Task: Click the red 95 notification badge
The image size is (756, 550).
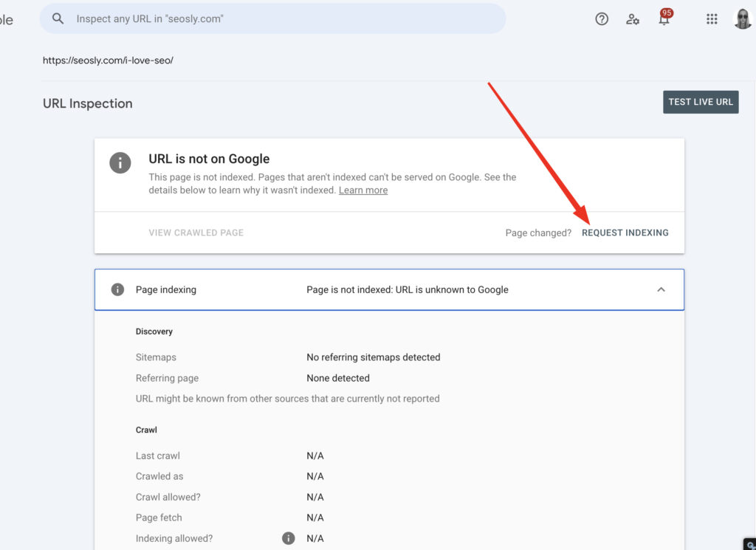Action: (x=667, y=12)
